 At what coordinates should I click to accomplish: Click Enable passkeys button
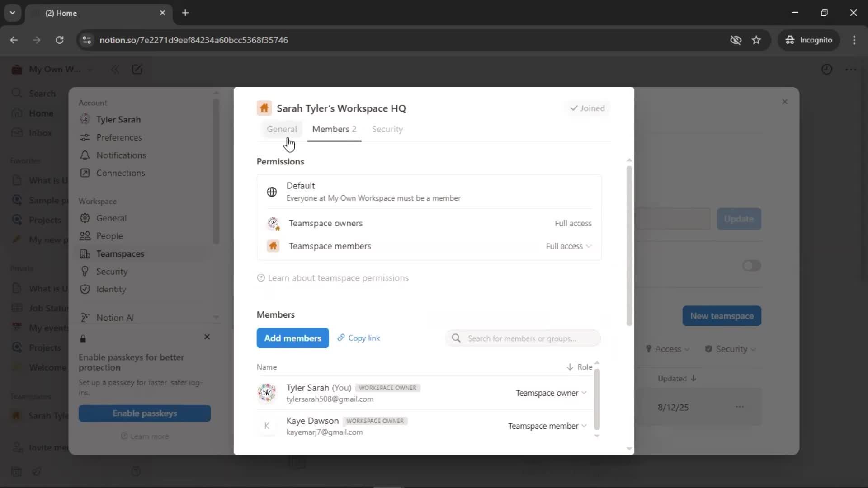pyautogui.click(x=145, y=413)
